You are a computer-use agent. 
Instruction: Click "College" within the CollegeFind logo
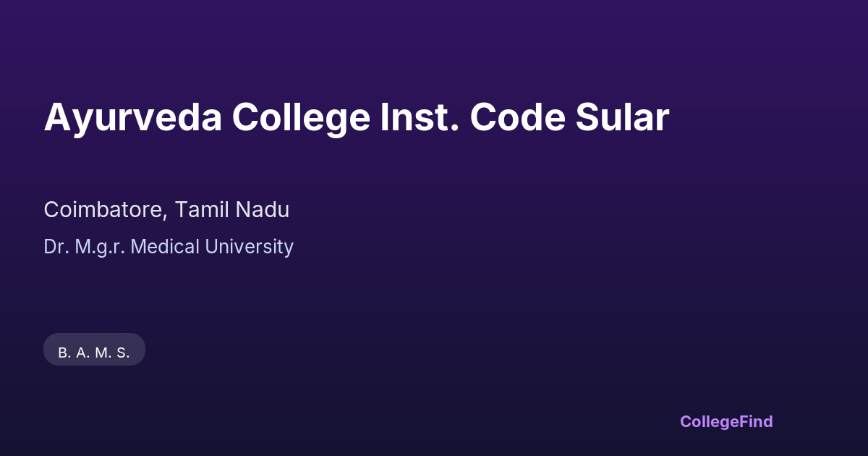[x=709, y=421]
